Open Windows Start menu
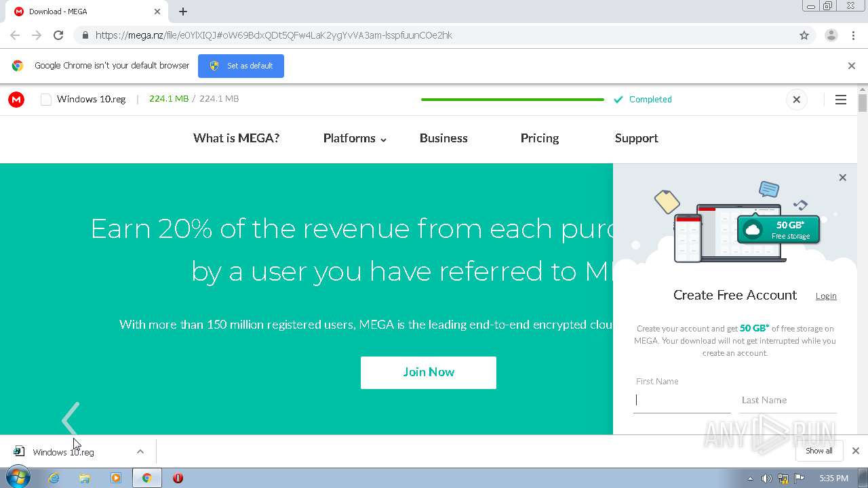The width and height of the screenshot is (868, 488). 18,478
